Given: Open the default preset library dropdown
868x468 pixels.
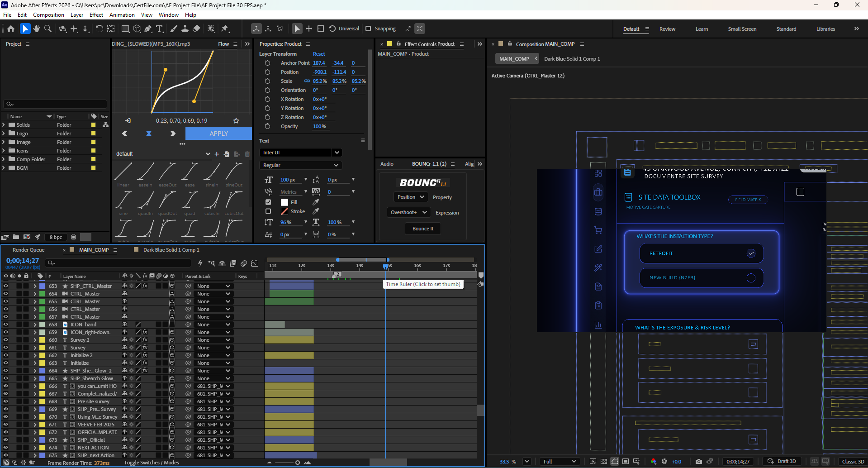Looking at the screenshot, I should [x=163, y=154].
